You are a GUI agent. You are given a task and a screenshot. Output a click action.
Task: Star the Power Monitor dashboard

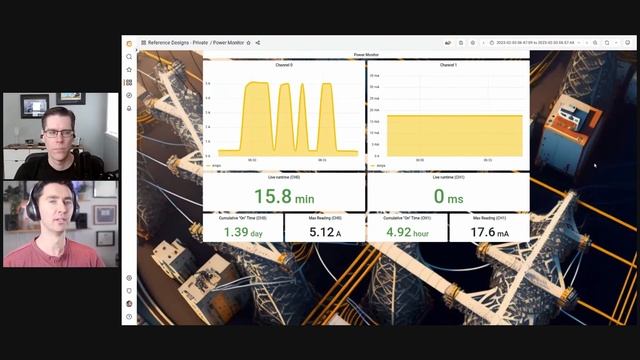(249, 42)
